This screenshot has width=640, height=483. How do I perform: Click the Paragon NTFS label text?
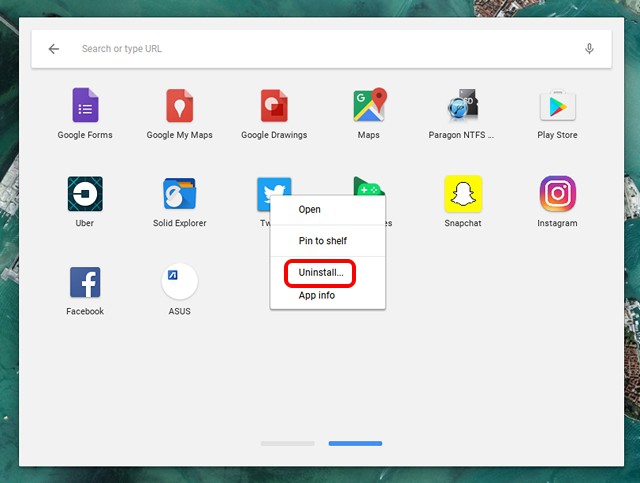(x=461, y=135)
